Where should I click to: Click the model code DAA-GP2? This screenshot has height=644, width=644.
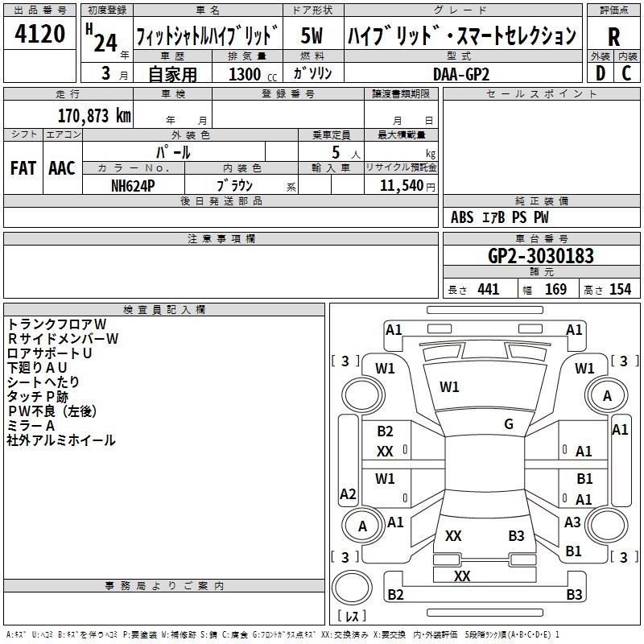460,73
